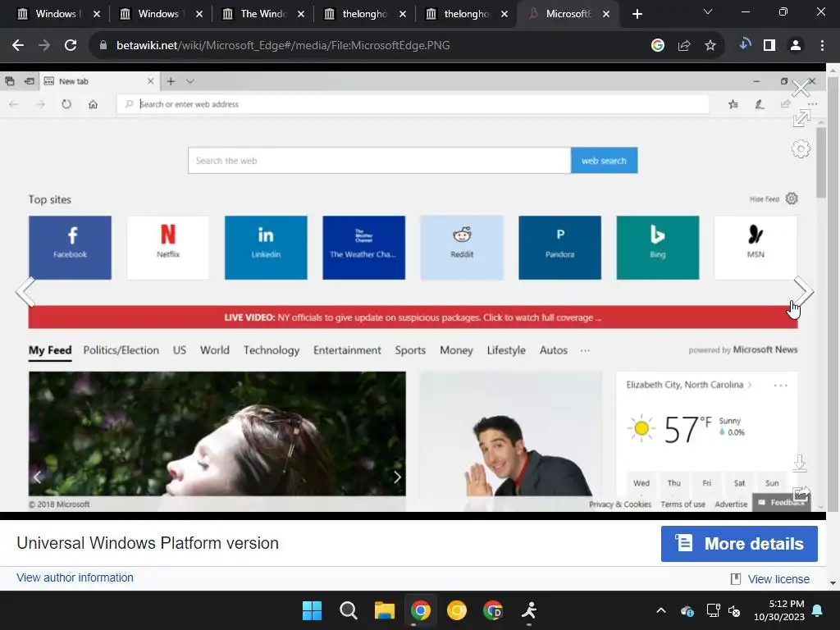Go back with Chrome's back arrow
Screen dimensions: 840x630
click(18, 46)
